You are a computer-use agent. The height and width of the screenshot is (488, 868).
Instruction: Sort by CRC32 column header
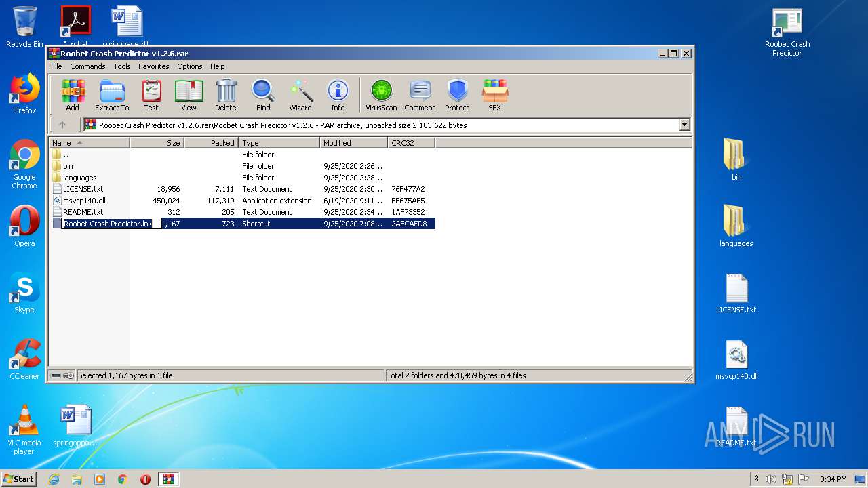click(x=411, y=143)
